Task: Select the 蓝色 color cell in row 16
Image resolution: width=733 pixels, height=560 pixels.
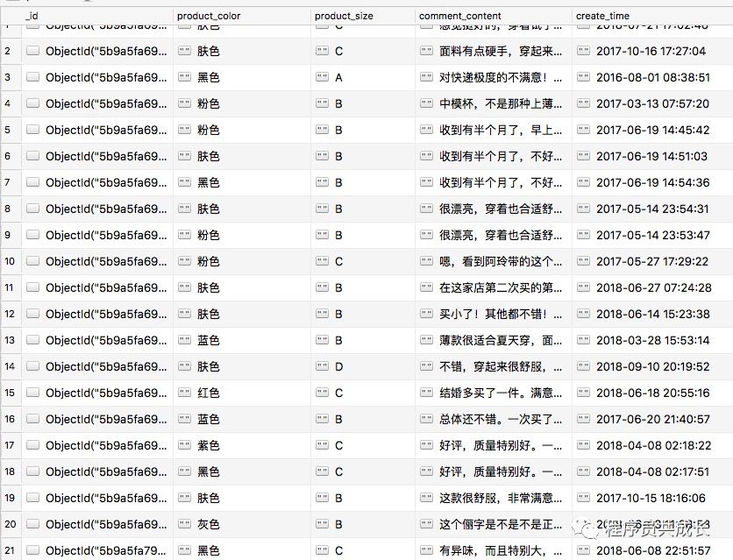Action: click(242, 419)
